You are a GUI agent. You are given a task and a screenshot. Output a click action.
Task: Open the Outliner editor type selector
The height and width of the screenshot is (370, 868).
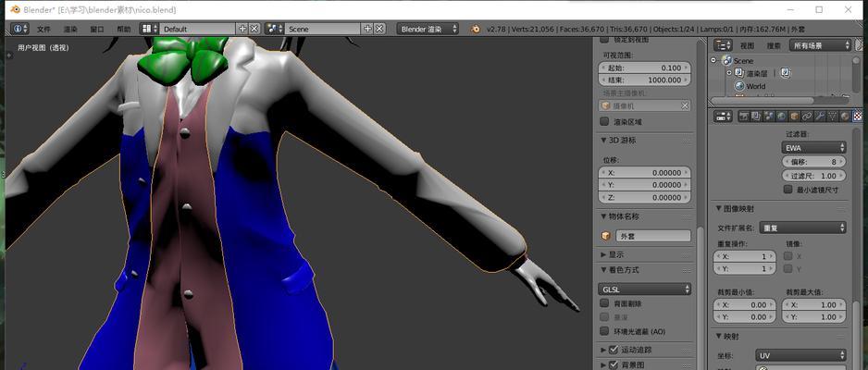coord(723,45)
